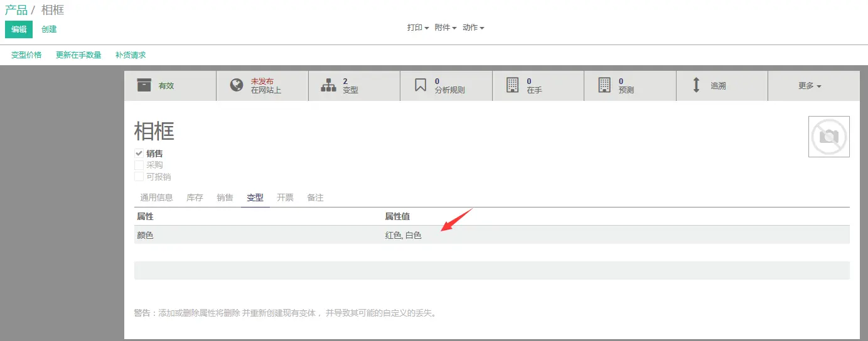Go to the 产品 breadcrumb link
This screenshot has width=868, height=341.
(16, 10)
